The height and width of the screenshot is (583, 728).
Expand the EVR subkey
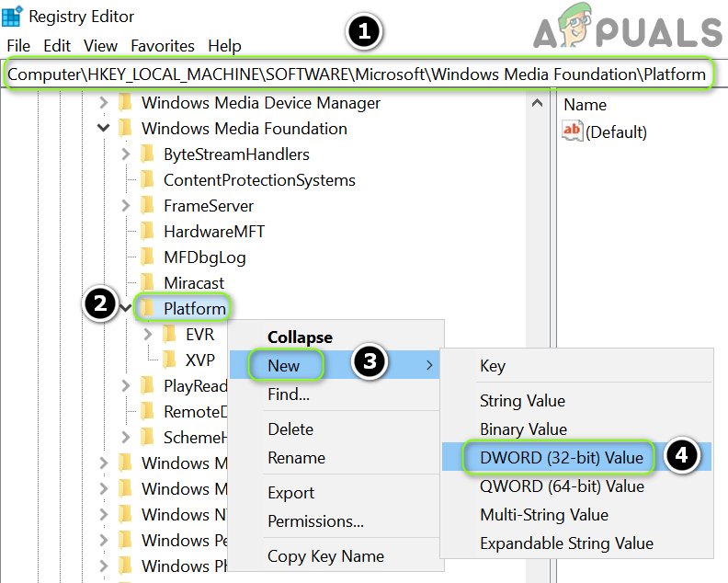pyautogui.click(x=149, y=335)
